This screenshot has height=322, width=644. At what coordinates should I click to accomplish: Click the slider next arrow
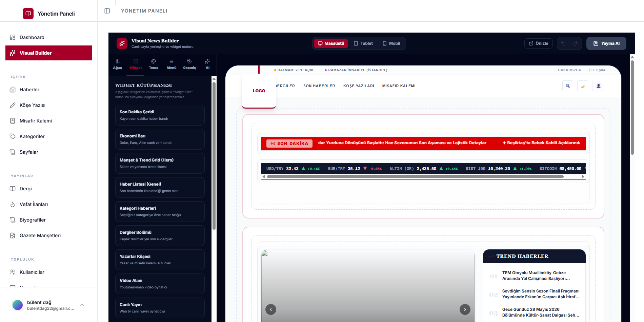click(x=465, y=309)
